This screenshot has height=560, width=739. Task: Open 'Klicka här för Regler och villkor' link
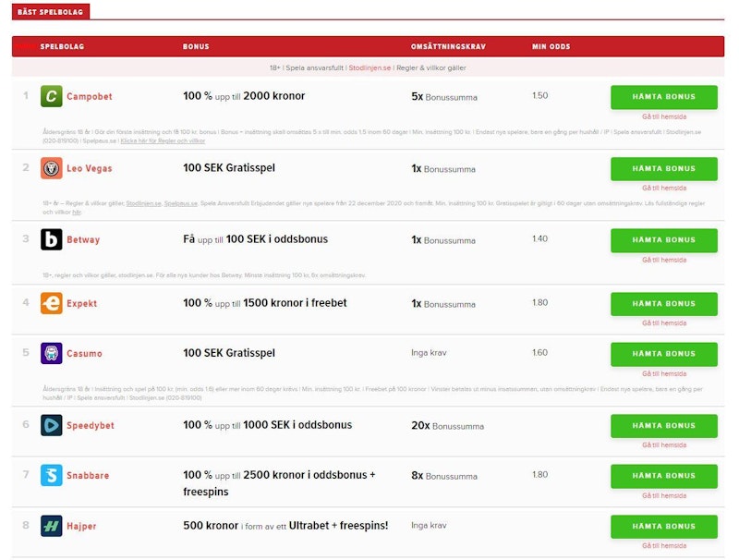[x=163, y=140]
